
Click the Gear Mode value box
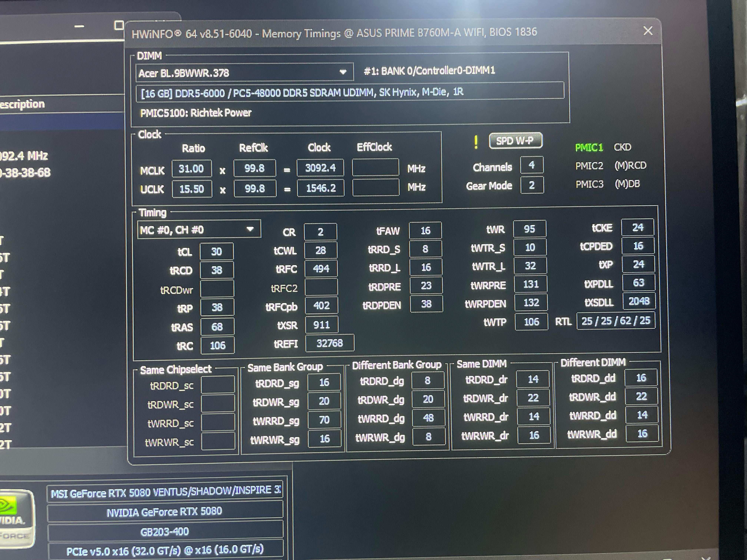click(x=532, y=185)
